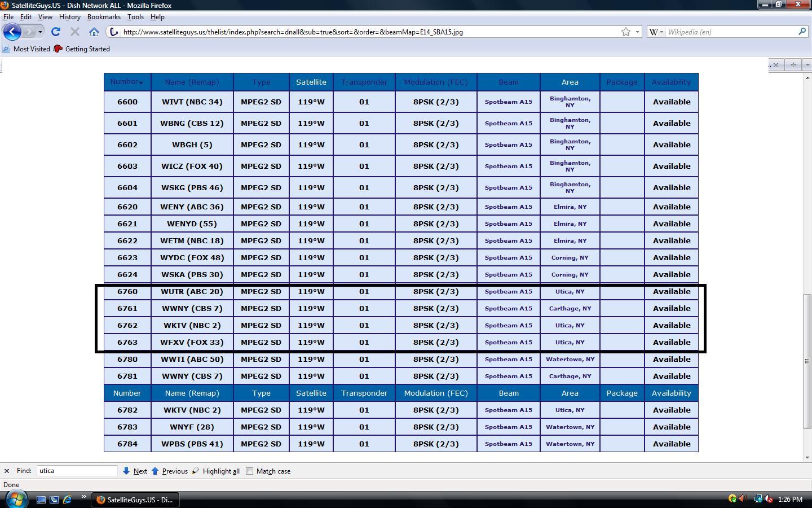The height and width of the screenshot is (508, 812).
Task: Click the WUTR (ABC 20) cell
Action: tap(192, 291)
